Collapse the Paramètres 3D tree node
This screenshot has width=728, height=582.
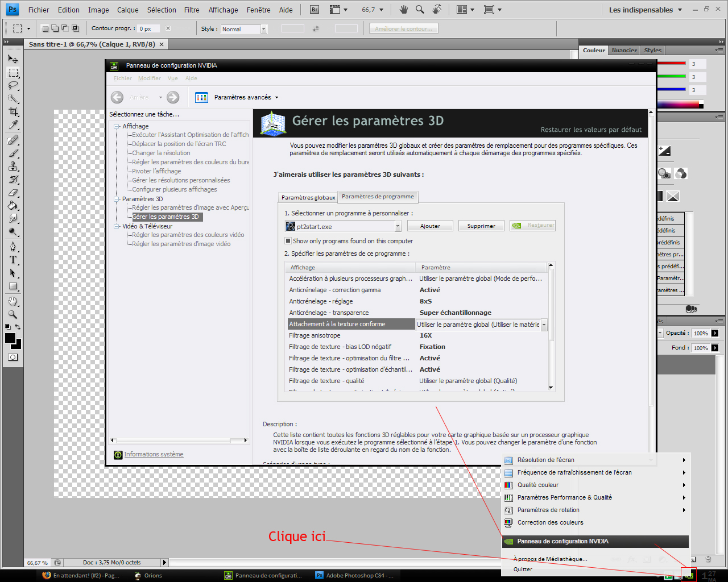[x=117, y=199]
